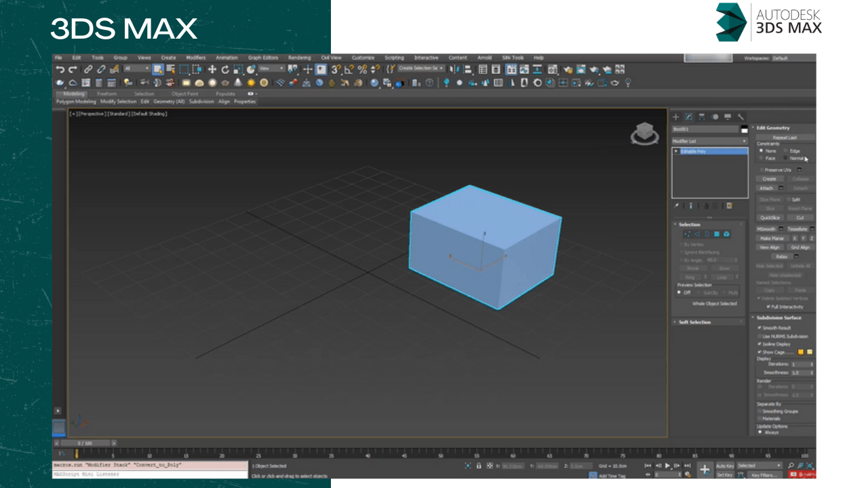Image resolution: width=868 pixels, height=488 pixels.
Task: Open the Hierarchy command panel tab
Action: pyautogui.click(x=701, y=117)
